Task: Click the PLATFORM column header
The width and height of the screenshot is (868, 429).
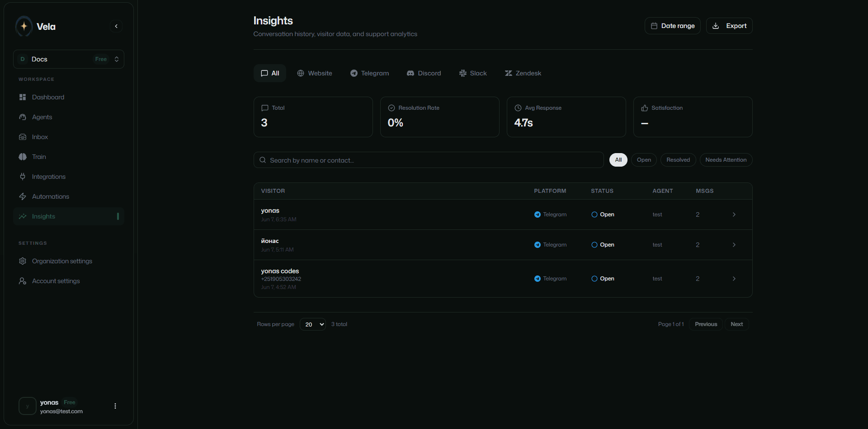Action: click(550, 191)
